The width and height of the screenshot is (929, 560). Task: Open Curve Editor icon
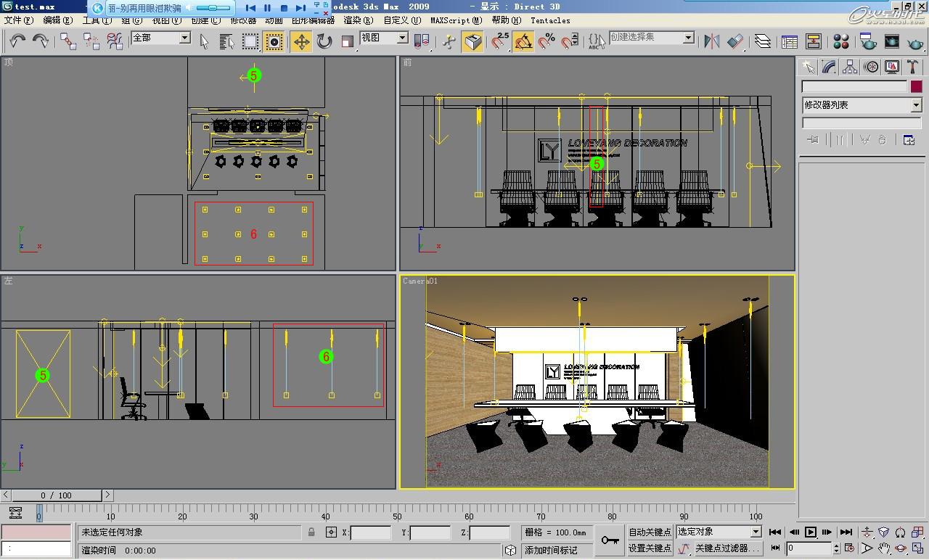(790, 41)
